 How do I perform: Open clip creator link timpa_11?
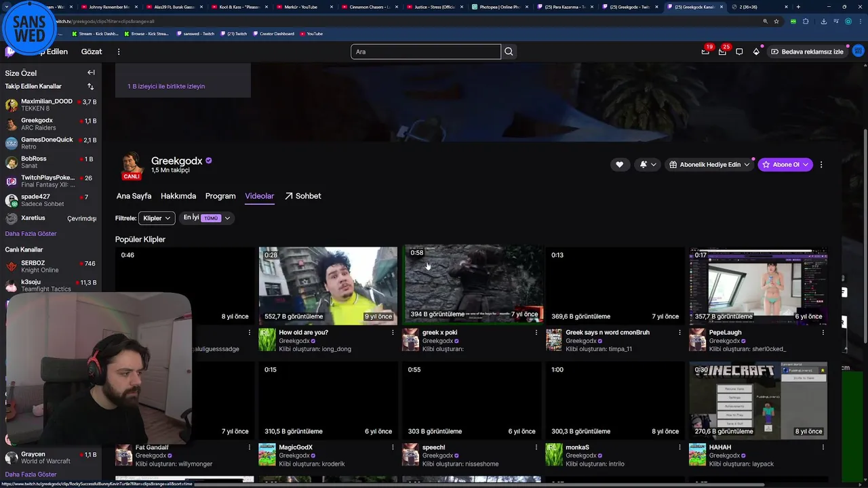pos(619,349)
